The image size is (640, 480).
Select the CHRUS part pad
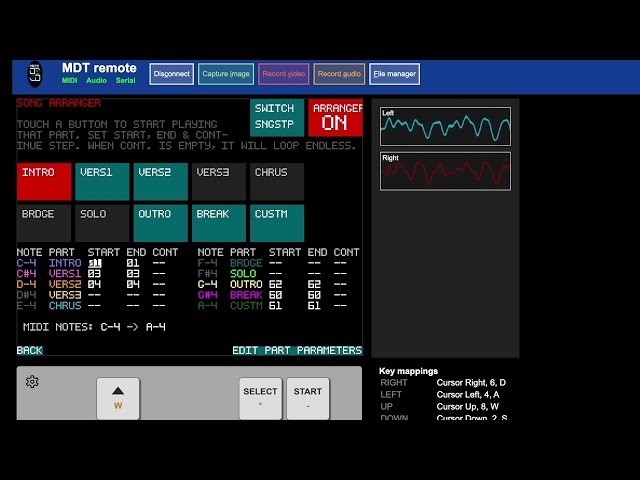[277, 182]
